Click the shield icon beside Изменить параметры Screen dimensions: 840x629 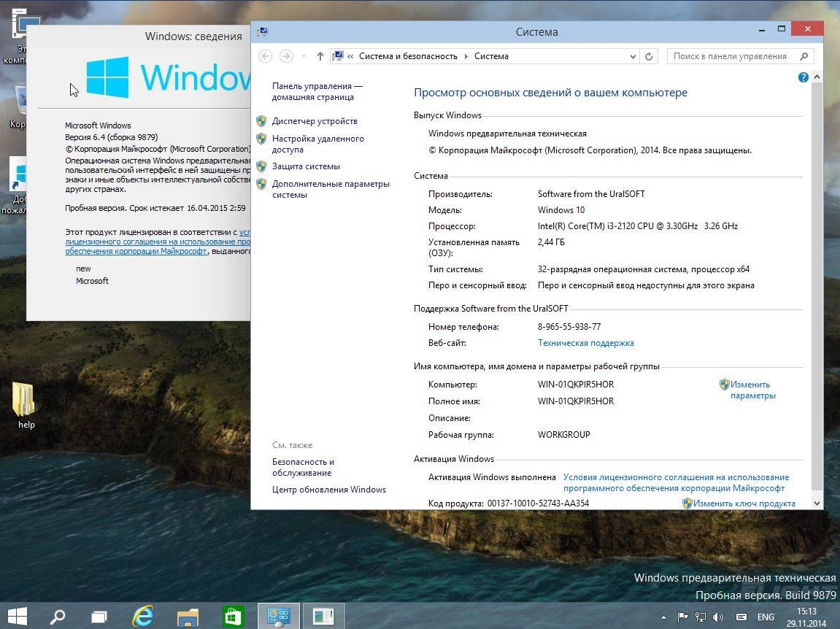point(724,384)
